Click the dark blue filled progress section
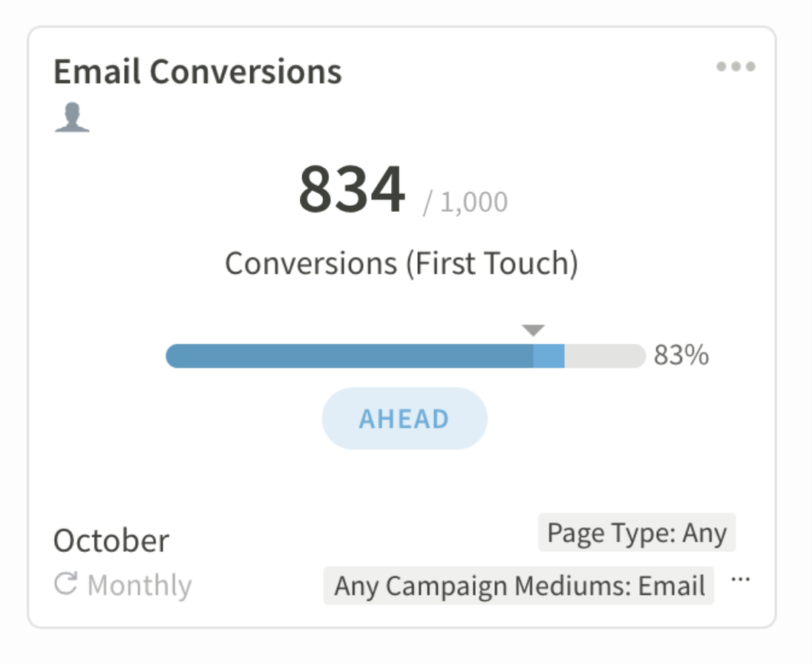Viewport: 812px width, 664px height. point(349,357)
